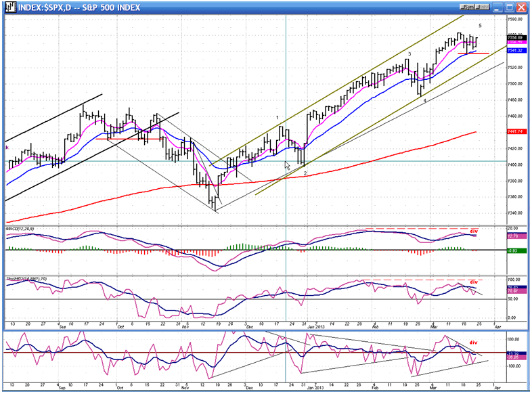Minimize the S&P 500 chart window

497,7
